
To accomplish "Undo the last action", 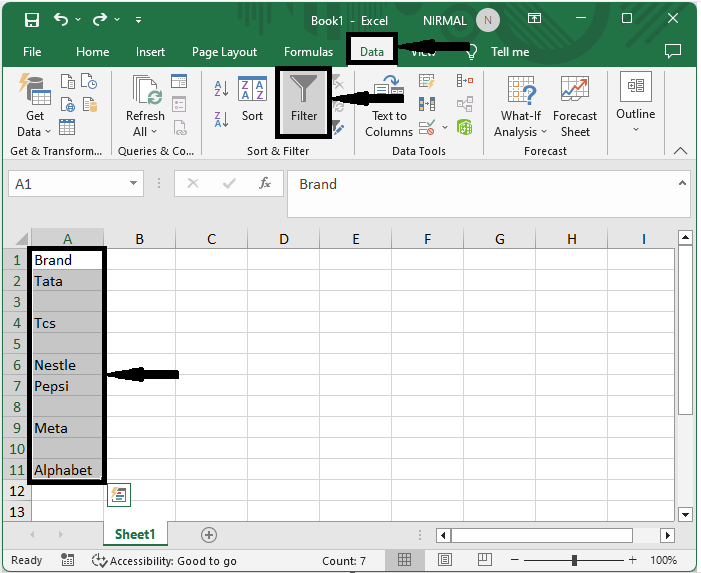I will click(x=61, y=19).
